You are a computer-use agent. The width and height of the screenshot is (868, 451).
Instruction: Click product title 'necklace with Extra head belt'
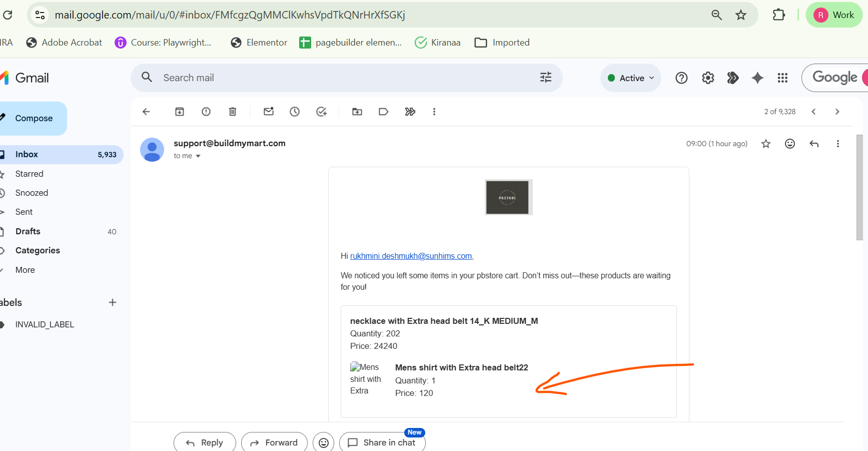coord(444,321)
